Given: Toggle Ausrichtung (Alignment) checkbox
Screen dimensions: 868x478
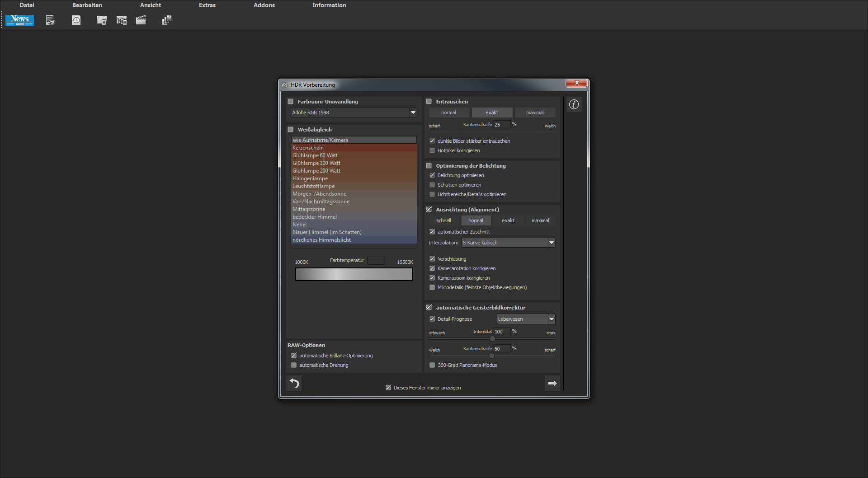Looking at the screenshot, I should 429,210.
